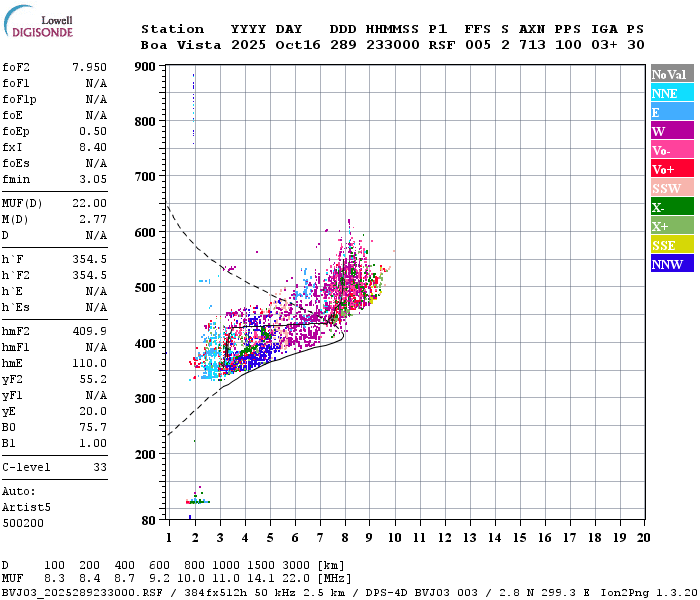Select the MUF(D) value 22.00

(x=89, y=204)
